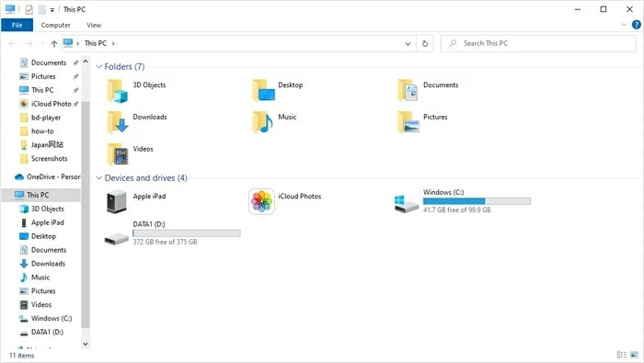The image size is (644, 363).
Task: Open the File menu
Action: click(17, 25)
